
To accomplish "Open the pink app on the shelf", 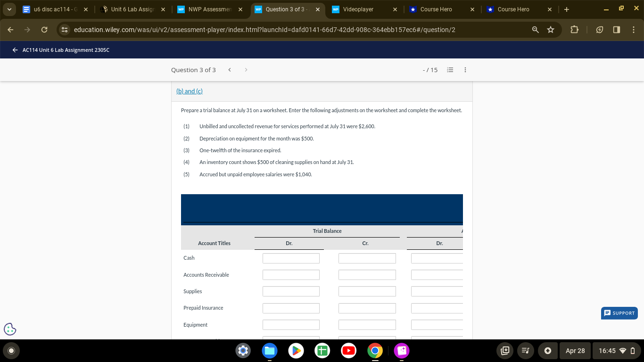I will [401, 351].
